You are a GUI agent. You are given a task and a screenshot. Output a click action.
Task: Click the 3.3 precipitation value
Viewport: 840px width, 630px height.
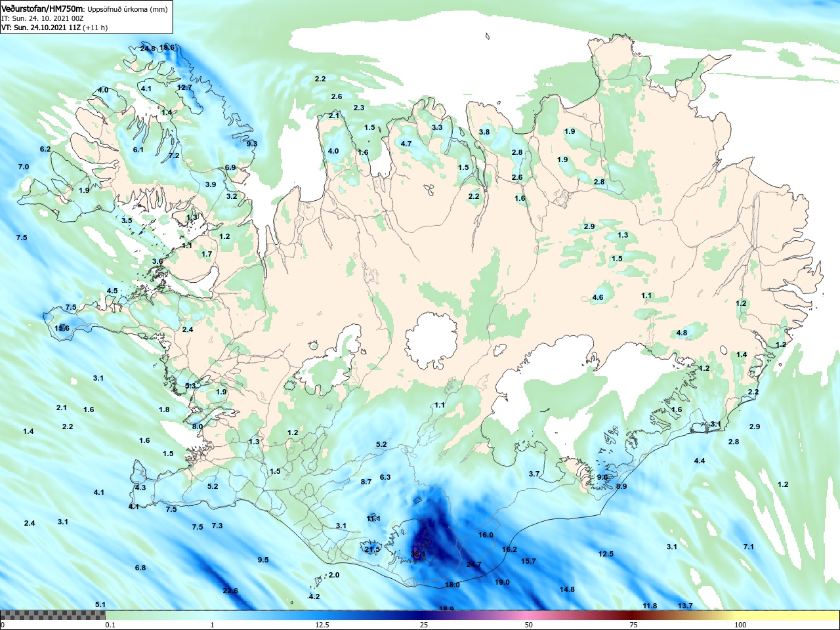click(437, 127)
